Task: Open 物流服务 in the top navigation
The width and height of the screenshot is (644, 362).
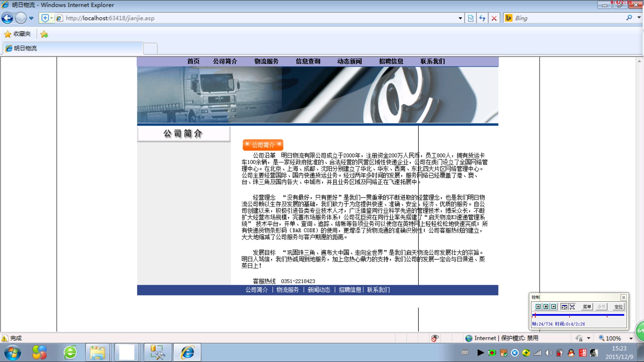Action: point(266,61)
